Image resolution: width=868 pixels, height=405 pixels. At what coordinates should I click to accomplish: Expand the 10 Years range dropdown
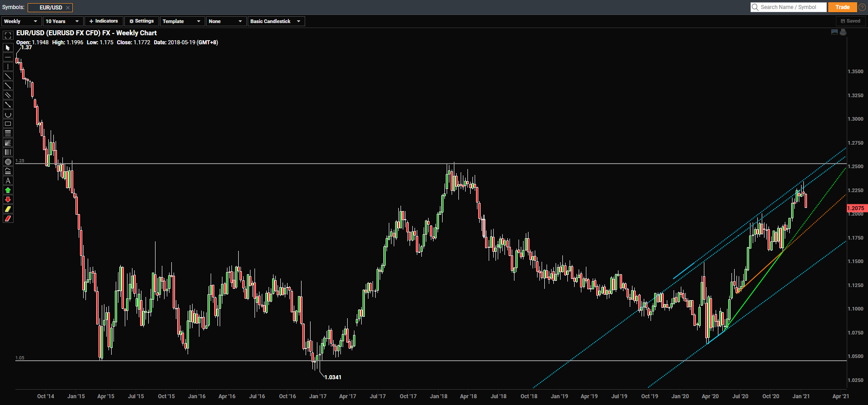[x=62, y=21]
